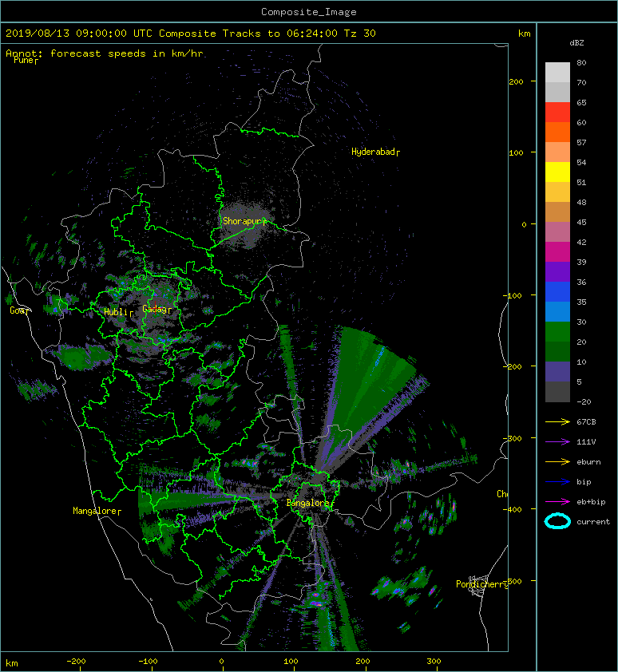Click the 'Annot: forecast speeds in km/hr' text

pyautogui.click(x=105, y=53)
